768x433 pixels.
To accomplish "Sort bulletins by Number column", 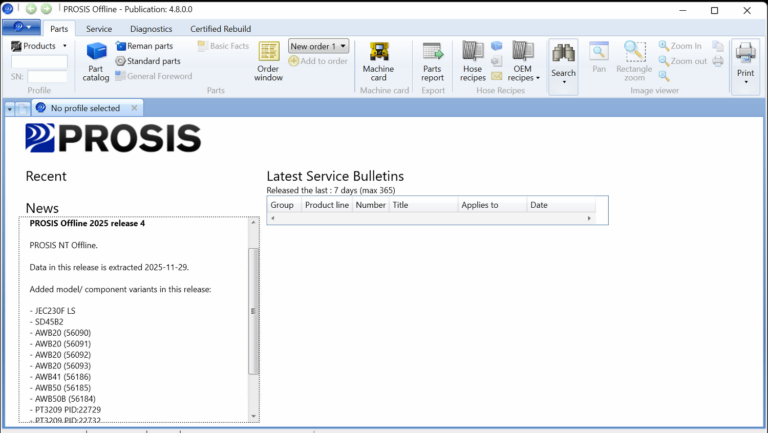I will coord(370,205).
